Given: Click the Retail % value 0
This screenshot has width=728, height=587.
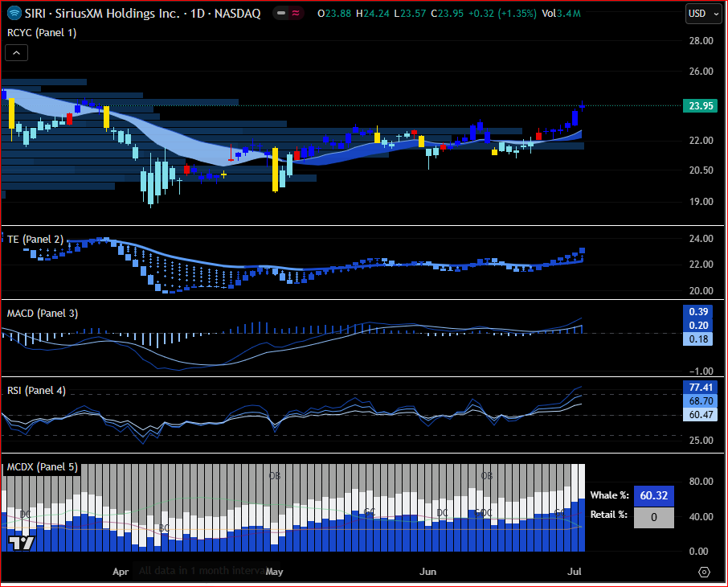Looking at the screenshot, I should point(654,517).
